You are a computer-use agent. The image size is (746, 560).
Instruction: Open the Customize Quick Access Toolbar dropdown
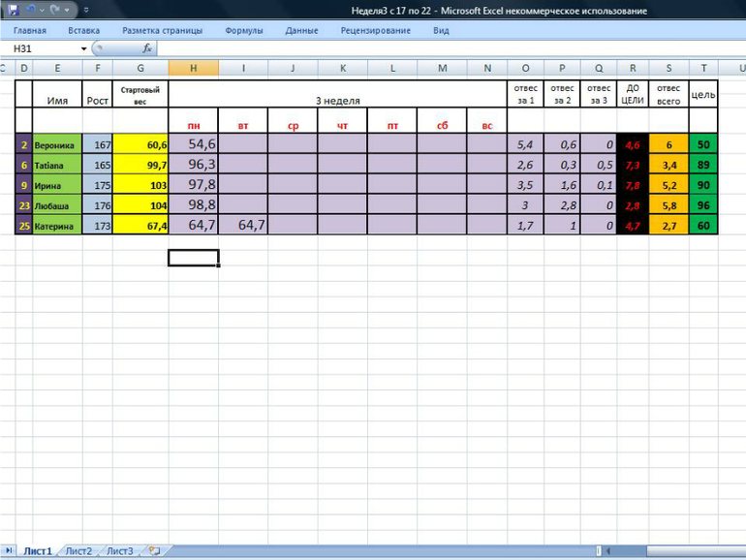tap(84, 12)
